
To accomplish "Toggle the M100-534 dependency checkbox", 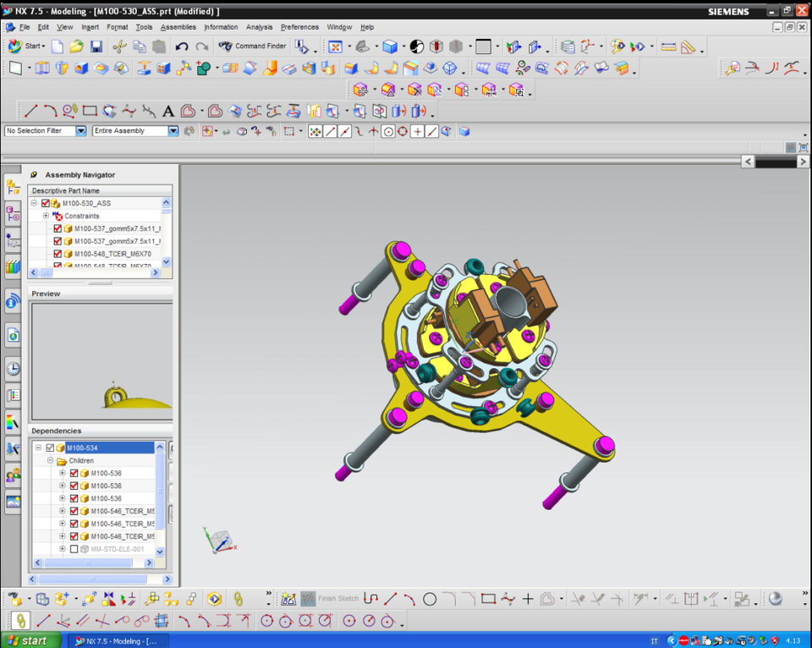I will coord(50,448).
